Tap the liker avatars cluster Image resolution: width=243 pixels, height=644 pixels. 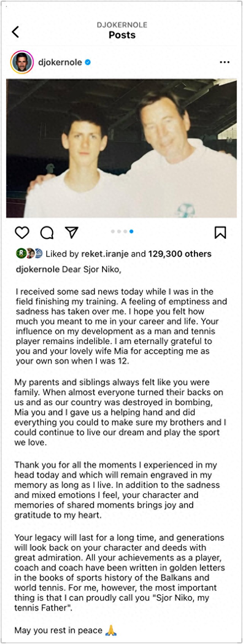29,254
